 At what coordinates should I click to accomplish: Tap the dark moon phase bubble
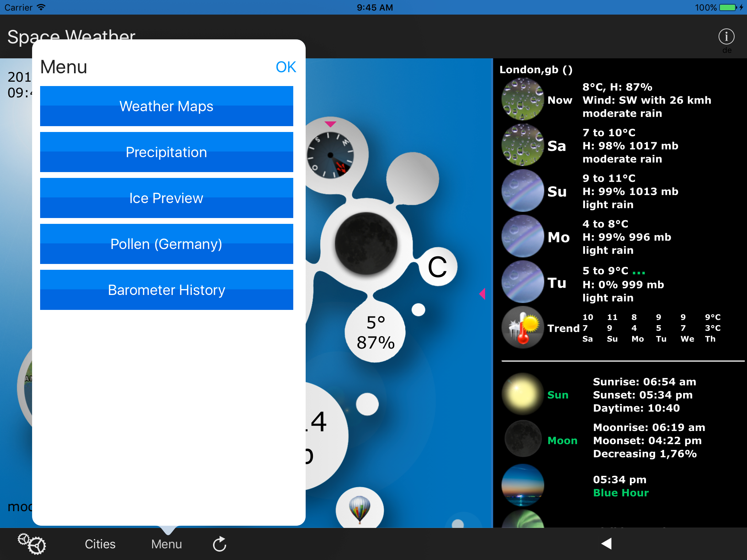[x=366, y=243]
